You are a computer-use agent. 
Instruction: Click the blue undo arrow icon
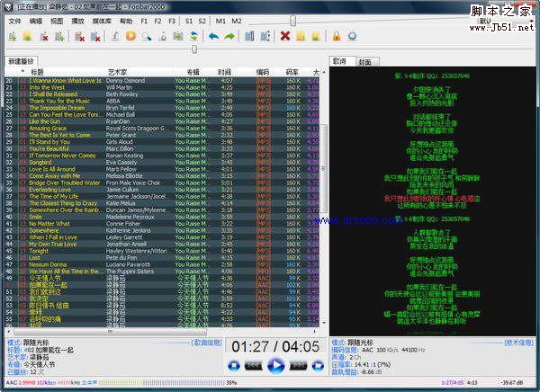[213, 36]
